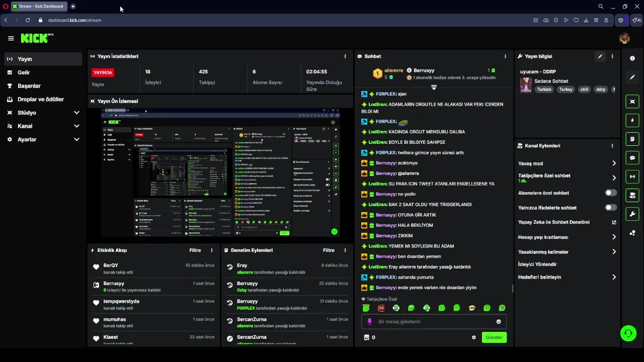
Task: Click the purple microphone icon in the message box
Action: [x=369, y=322]
